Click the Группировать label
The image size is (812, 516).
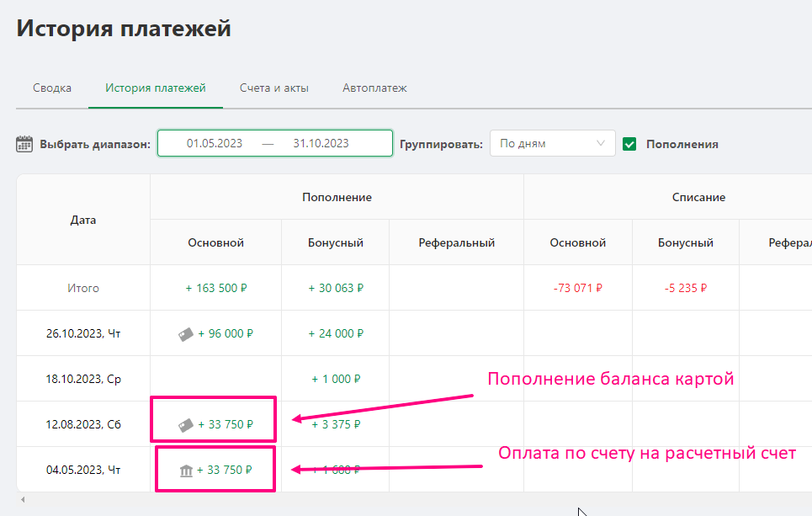point(441,144)
